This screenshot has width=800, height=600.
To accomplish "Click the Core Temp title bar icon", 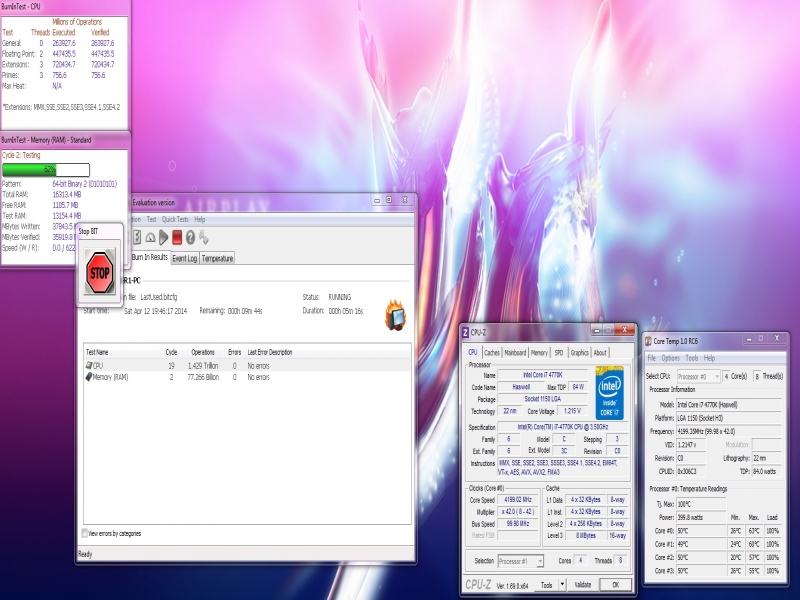I will [x=648, y=341].
